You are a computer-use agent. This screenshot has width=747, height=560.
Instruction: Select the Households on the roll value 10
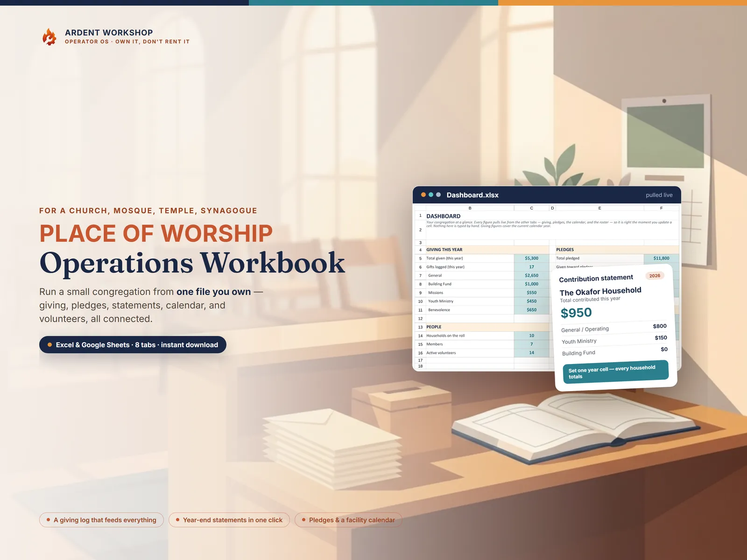pyautogui.click(x=531, y=336)
